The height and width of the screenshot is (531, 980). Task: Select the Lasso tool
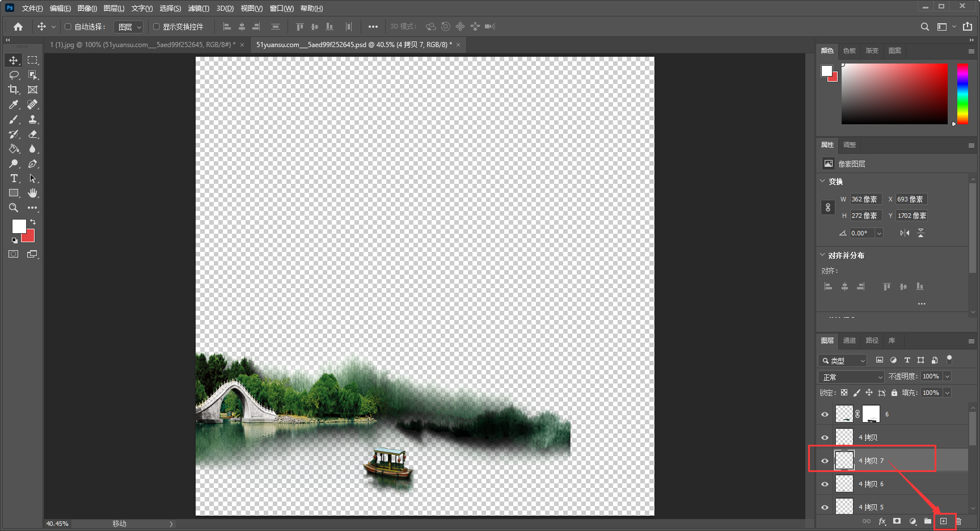coord(14,75)
